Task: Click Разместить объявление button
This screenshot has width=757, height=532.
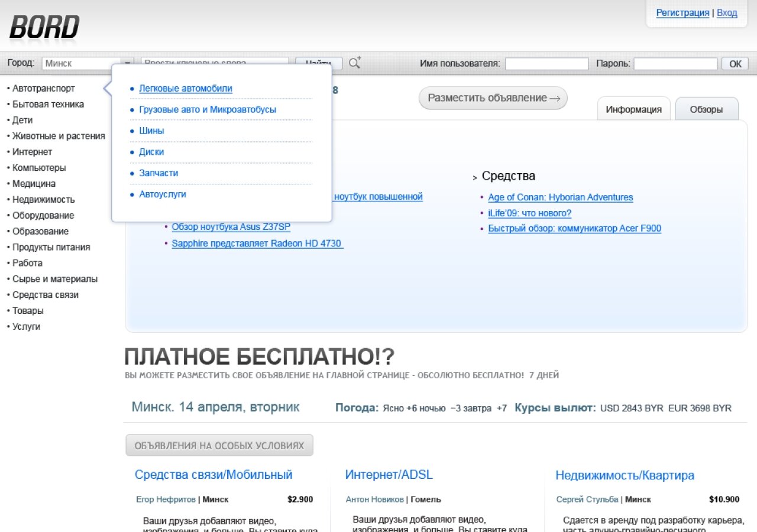Action: (x=493, y=98)
